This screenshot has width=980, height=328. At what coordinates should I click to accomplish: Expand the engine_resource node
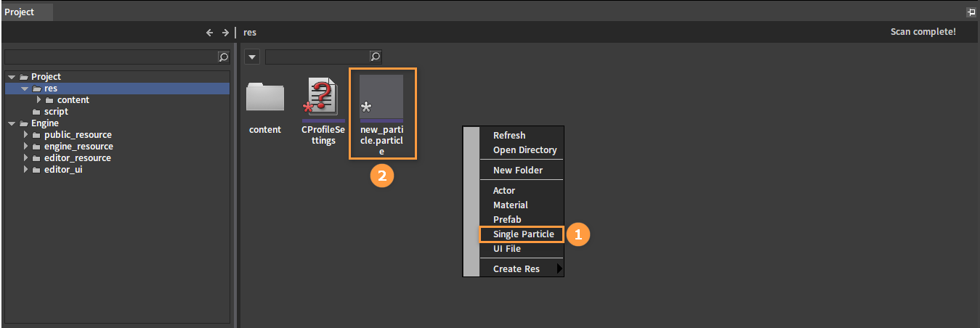pyautogui.click(x=25, y=147)
